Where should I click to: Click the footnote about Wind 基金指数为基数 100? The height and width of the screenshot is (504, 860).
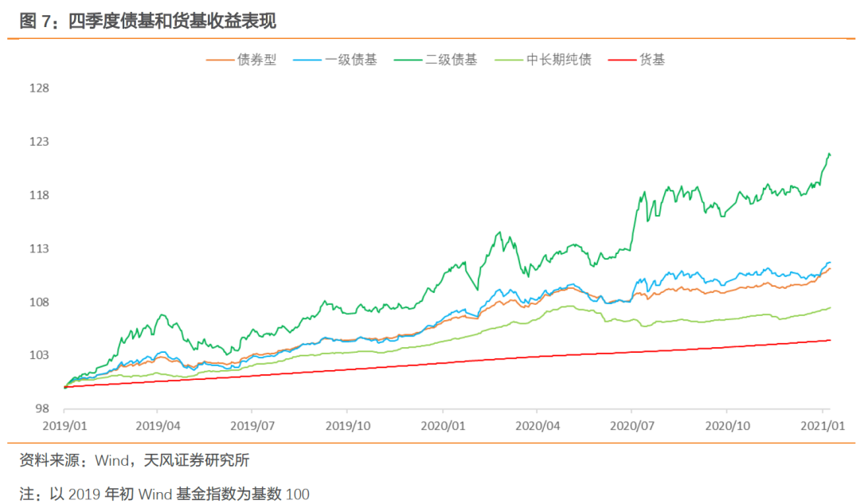[x=165, y=494]
